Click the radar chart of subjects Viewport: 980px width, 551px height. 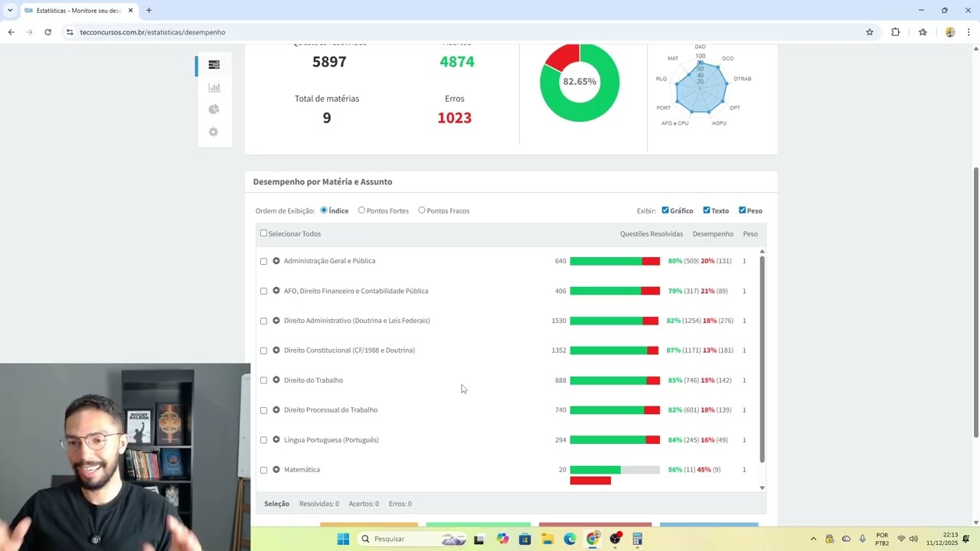(700, 86)
